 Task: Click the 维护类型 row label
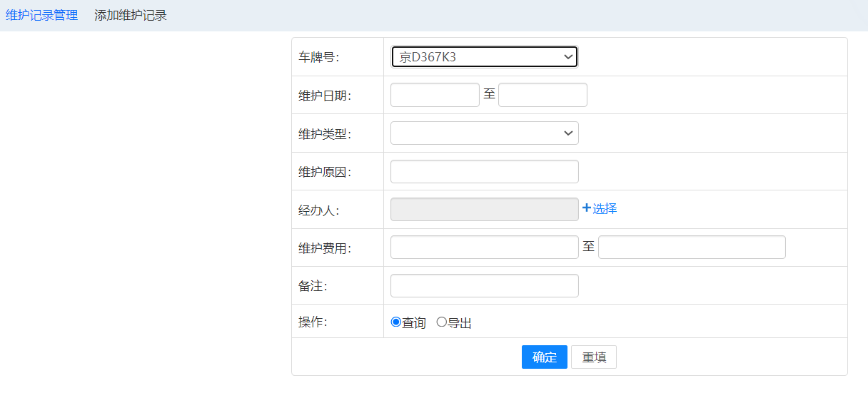(x=325, y=133)
